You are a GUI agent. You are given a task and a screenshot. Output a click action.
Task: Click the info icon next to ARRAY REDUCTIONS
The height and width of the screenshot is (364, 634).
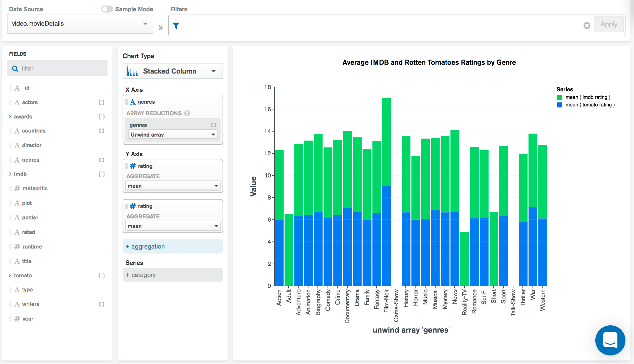click(x=188, y=113)
